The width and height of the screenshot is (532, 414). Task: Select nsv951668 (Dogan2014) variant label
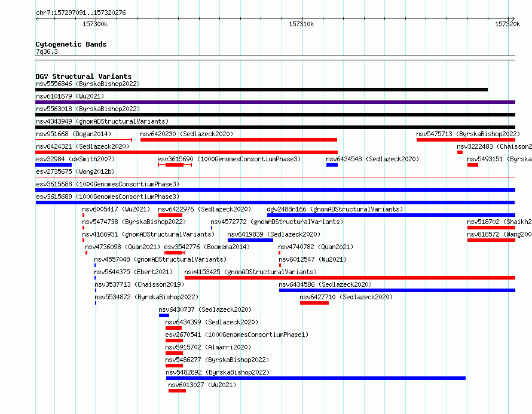point(74,134)
